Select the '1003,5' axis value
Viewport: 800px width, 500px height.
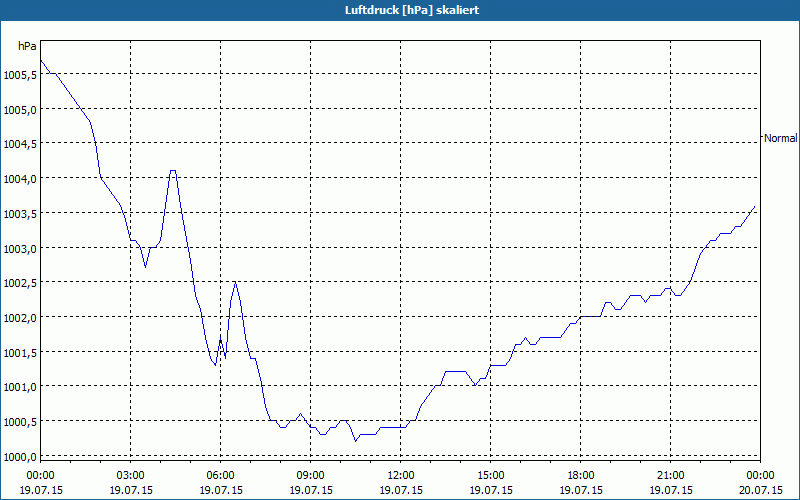20,214
